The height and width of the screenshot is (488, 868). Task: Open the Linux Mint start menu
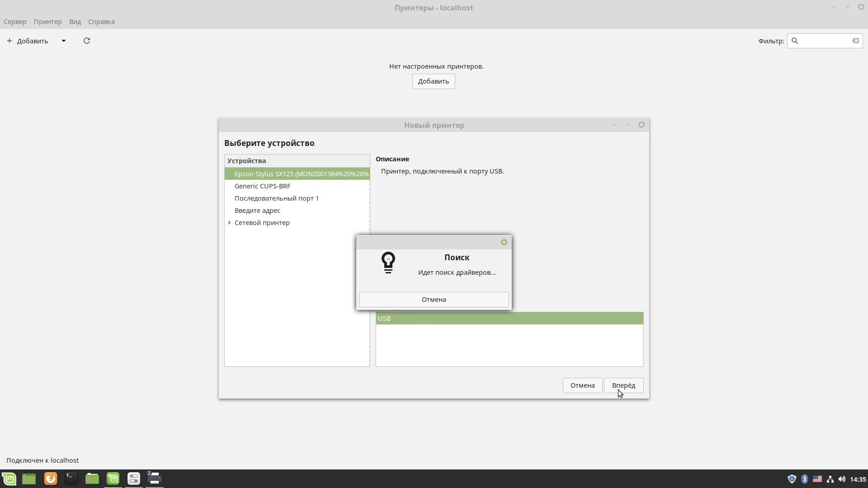(x=9, y=479)
